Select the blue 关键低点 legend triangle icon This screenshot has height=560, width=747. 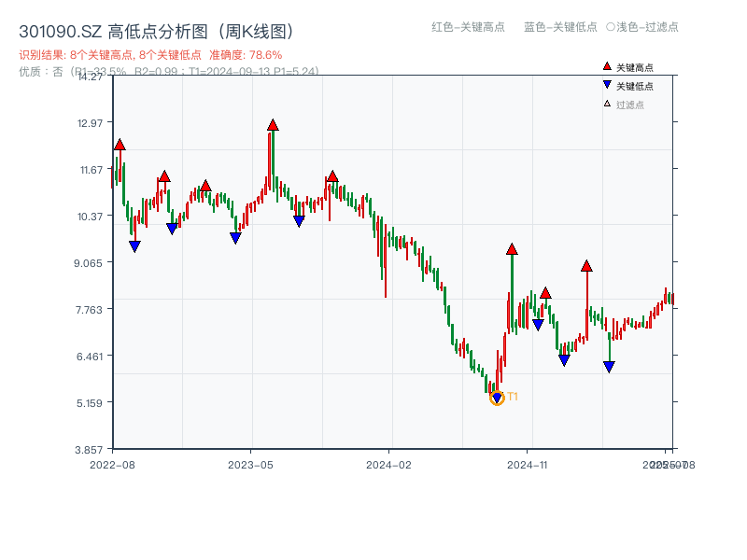[x=605, y=84]
